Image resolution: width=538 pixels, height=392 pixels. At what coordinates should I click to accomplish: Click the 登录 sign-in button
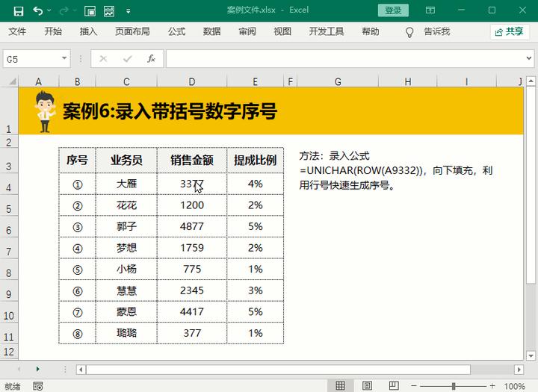(x=393, y=10)
